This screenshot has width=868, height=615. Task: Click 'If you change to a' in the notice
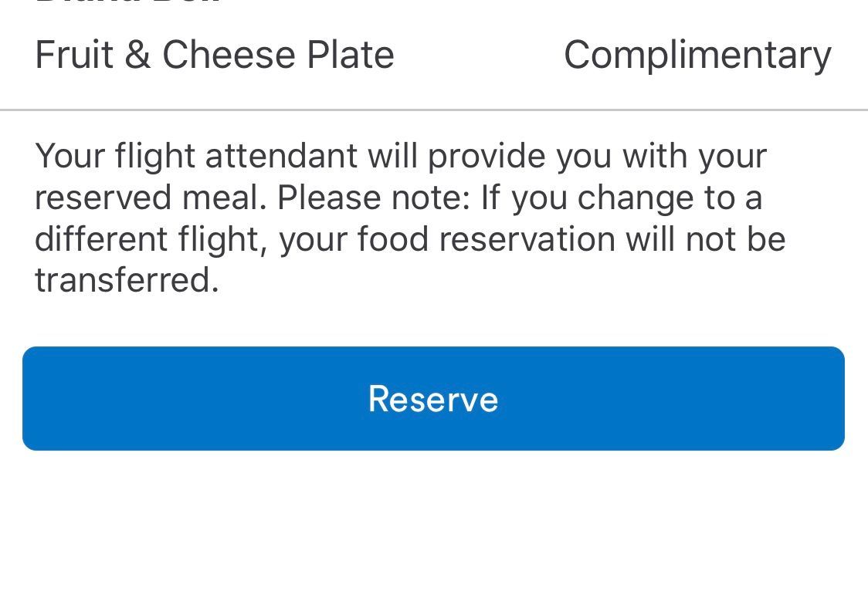click(622, 199)
